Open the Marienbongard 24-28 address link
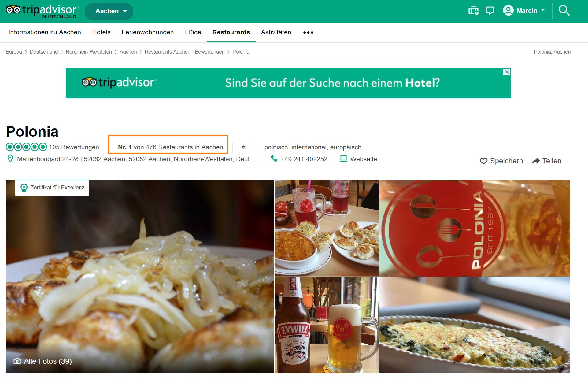The height and width of the screenshot is (387, 588). click(x=136, y=159)
